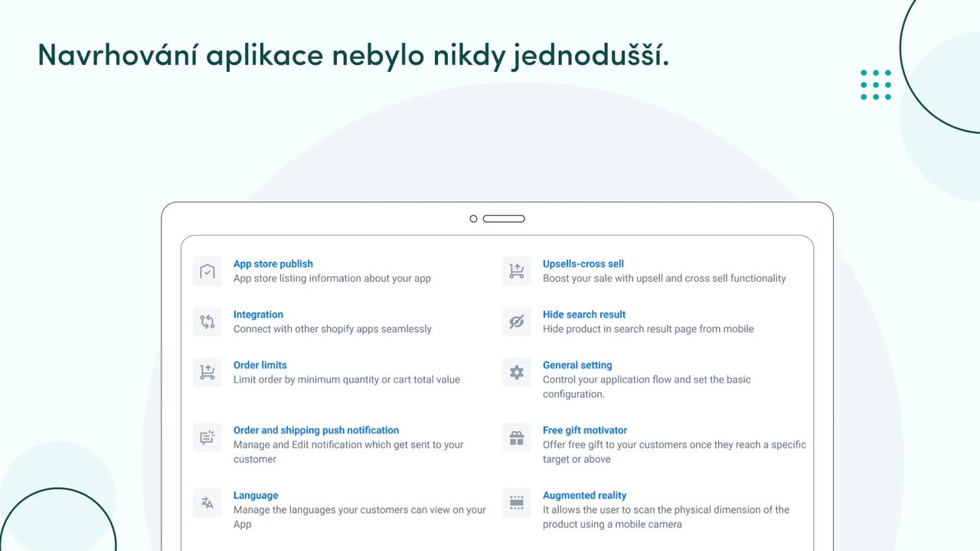Open the Hide search result link
Viewport: 980px width, 551px height.
pos(584,315)
